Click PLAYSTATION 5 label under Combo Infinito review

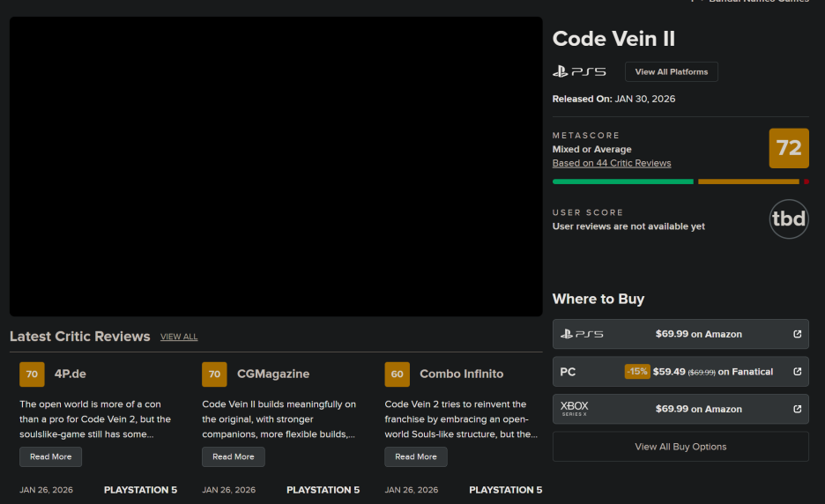point(506,490)
